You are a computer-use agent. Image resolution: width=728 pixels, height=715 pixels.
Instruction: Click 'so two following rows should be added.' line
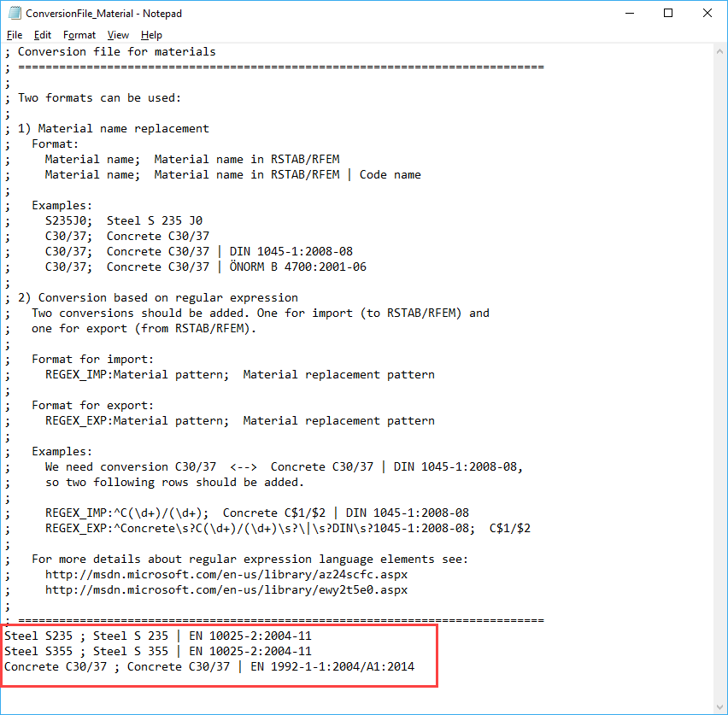tap(174, 483)
